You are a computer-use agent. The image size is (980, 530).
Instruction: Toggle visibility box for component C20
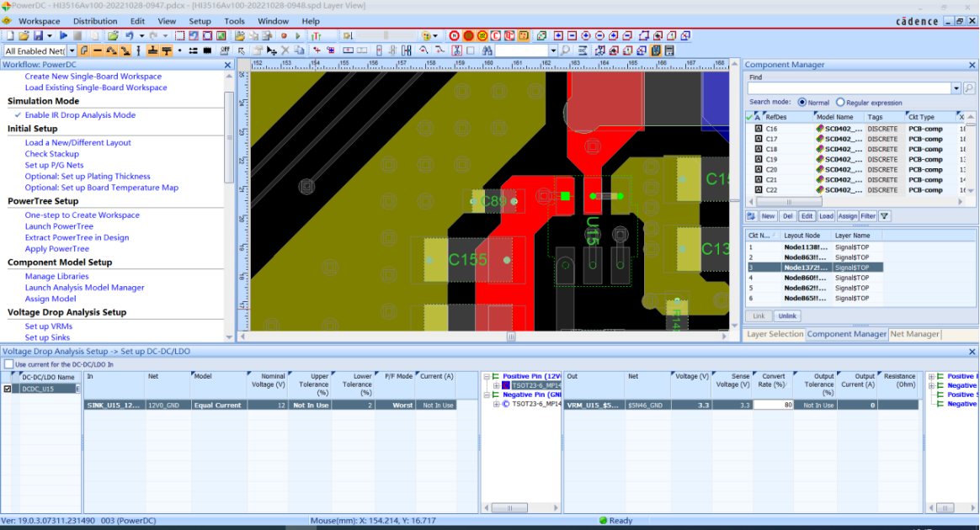(x=758, y=169)
